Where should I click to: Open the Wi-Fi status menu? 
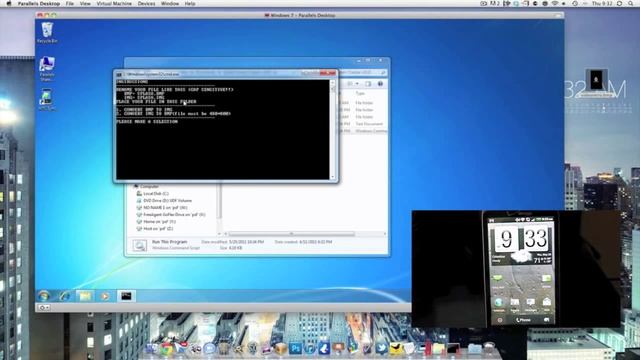(554, 3)
